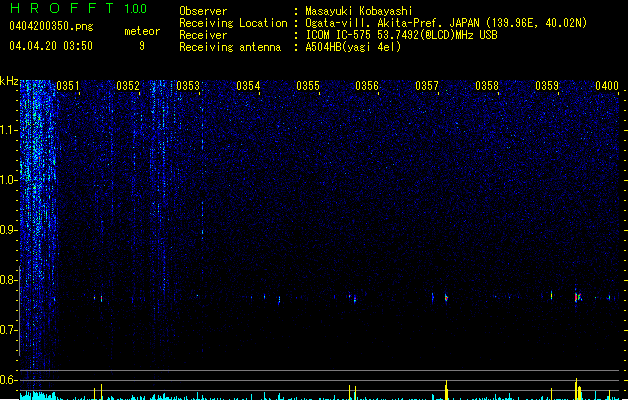This screenshot has width=629, height=400.
Task: Click receiver text ICOM IC-575 53.7492 MHz USB
Action: coord(402,35)
